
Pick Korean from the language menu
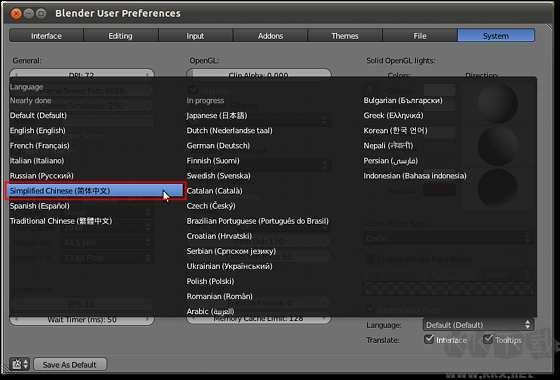[395, 130]
